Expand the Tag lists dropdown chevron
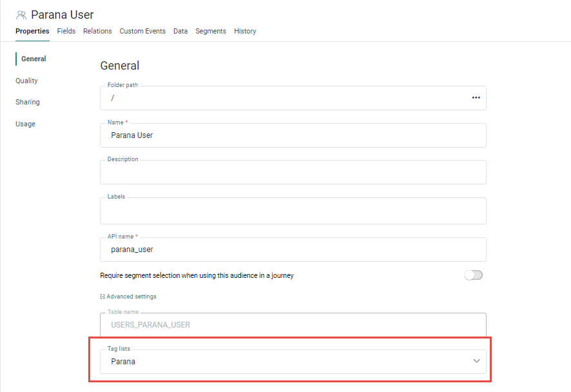571x392 pixels. click(476, 361)
